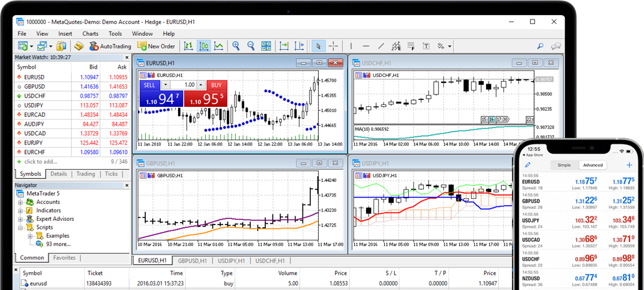This screenshot has width=644, height=290.
Task: Click the tile windows icon
Action: coord(266,46)
